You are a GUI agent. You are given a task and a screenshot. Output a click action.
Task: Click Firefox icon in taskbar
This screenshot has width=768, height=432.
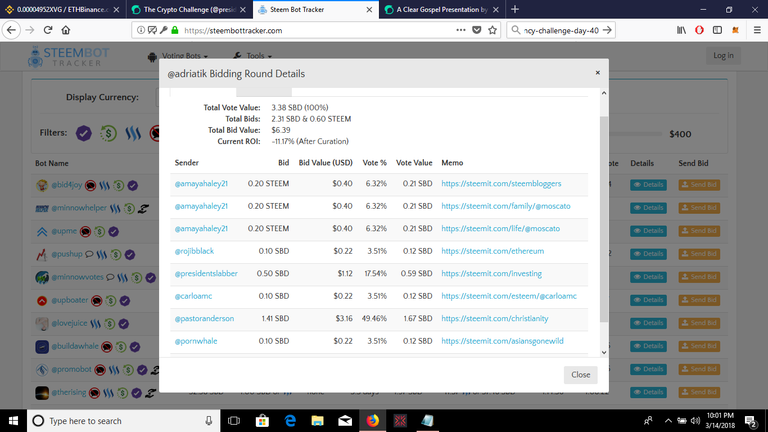373,421
